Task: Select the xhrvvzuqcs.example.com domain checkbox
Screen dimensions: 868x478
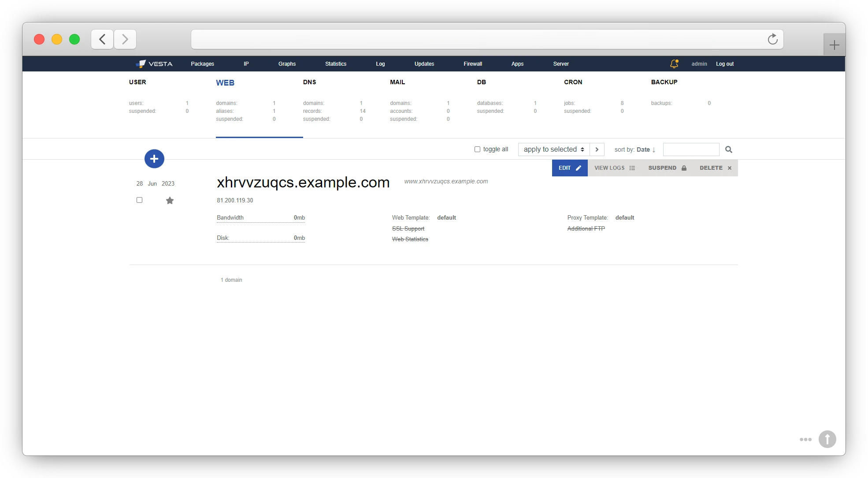Action: pyautogui.click(x=139, y=200)
